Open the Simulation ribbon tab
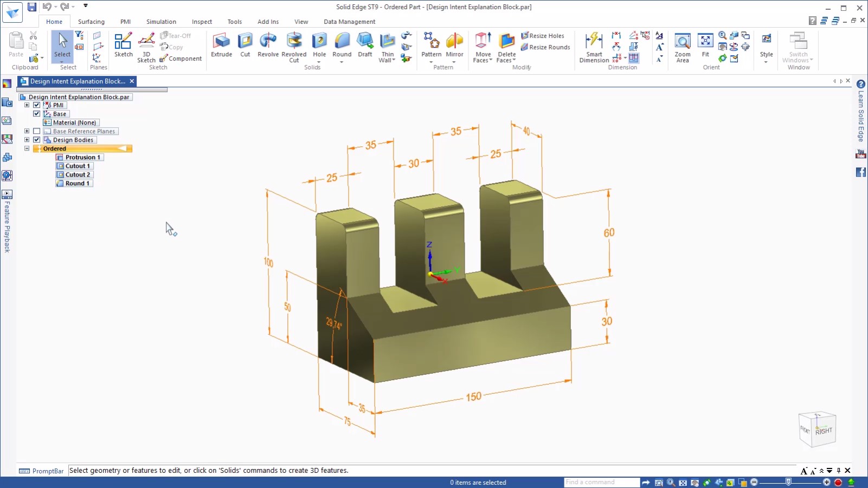The image size is (868, 488). (x=161, y=22)
